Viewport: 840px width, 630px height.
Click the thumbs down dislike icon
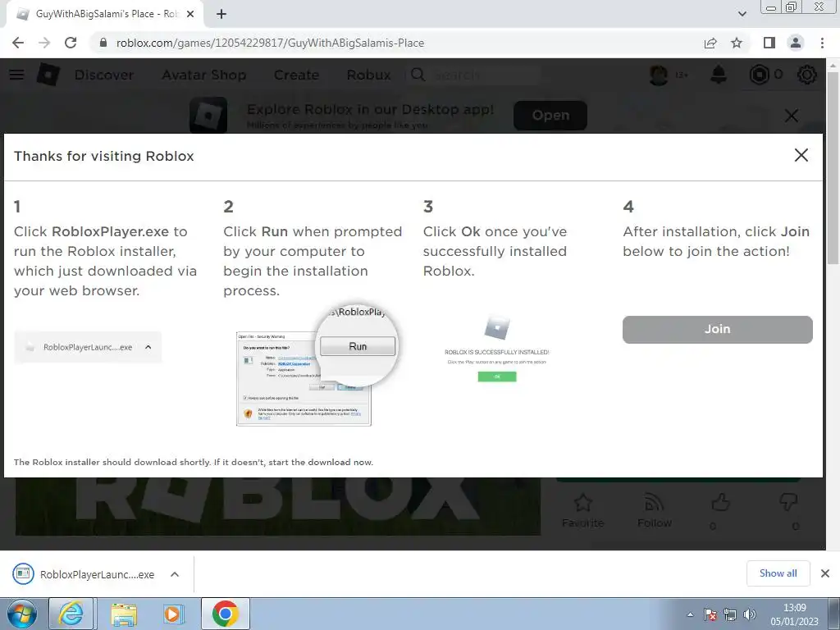click(x=788, y=503)
